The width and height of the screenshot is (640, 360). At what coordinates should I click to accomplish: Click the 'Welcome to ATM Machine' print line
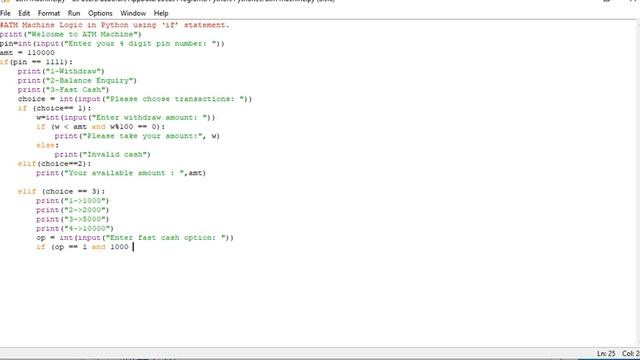tap(71, 34)
